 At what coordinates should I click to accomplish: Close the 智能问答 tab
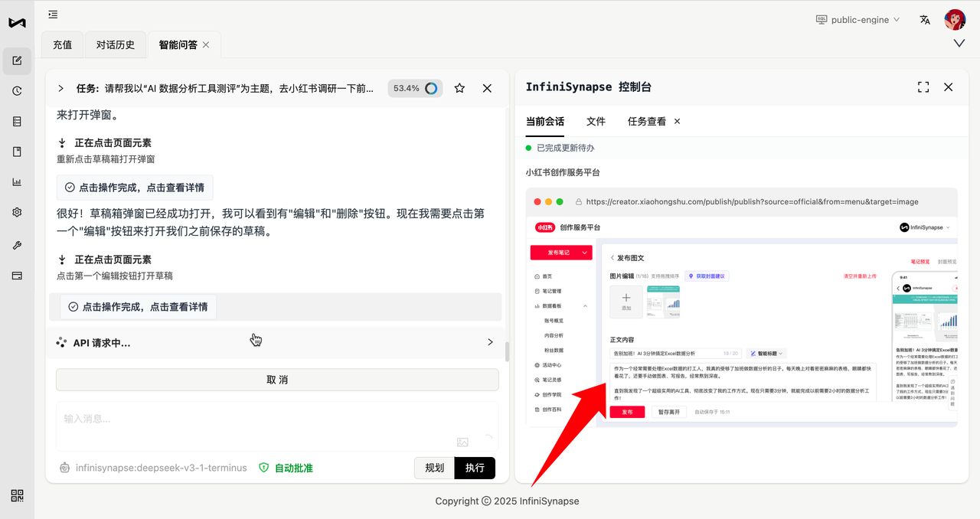(205, 45)
